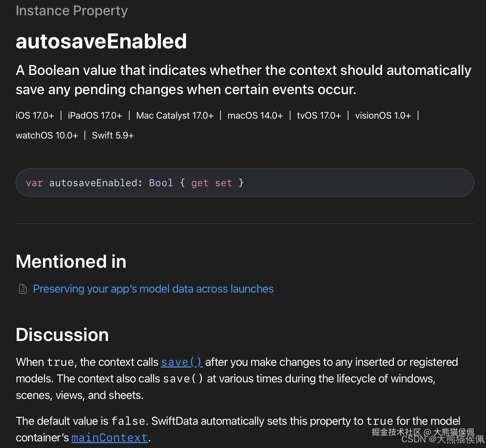Click the 'Mentioned in' heading
The width and height of the screenshot is (486, 448).
pos(71,261)
